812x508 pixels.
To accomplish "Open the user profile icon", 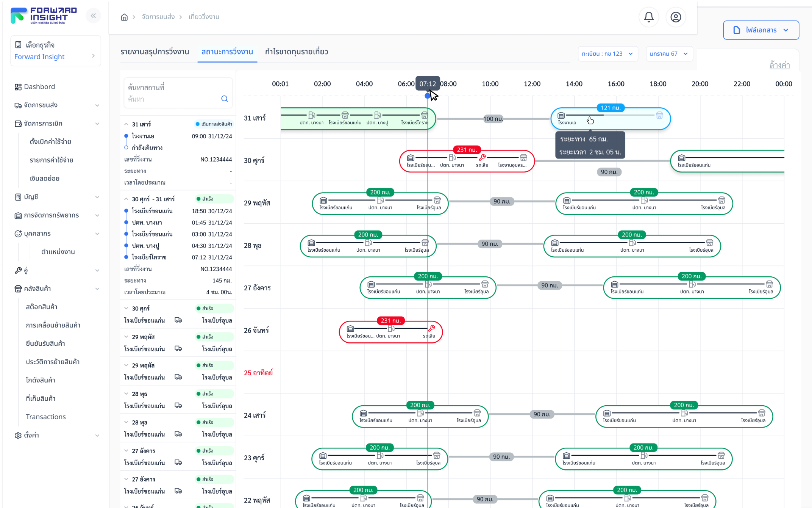I will click(676, 17).
